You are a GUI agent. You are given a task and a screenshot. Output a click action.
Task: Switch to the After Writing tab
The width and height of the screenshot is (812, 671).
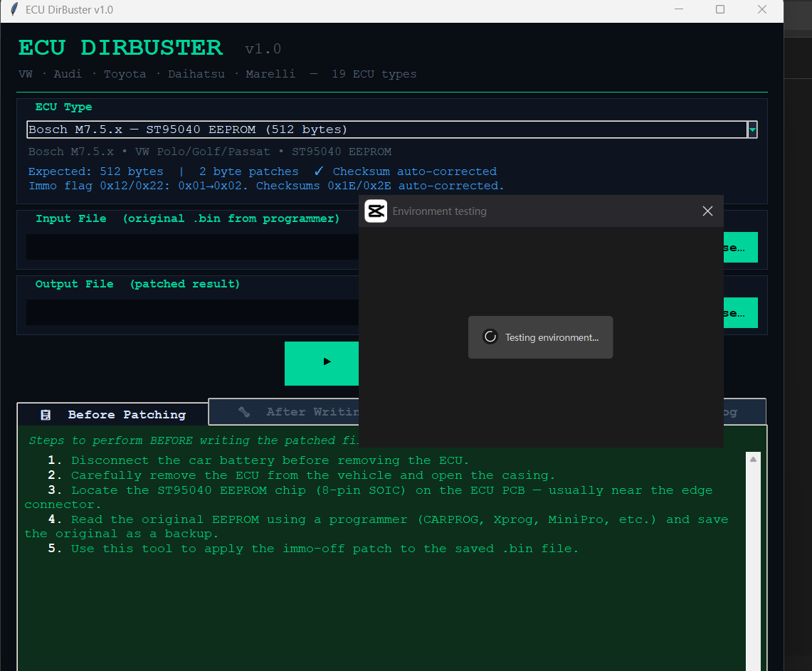299,411
